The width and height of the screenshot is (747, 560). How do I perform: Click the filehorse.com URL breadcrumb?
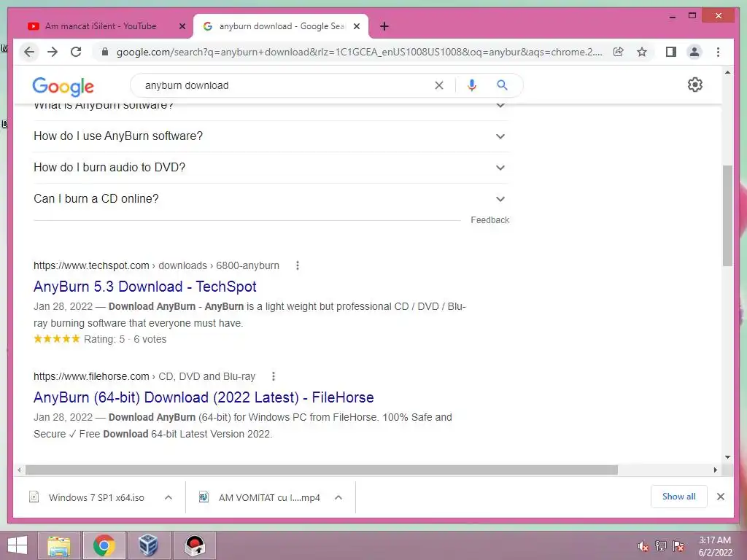coord(144,377)
